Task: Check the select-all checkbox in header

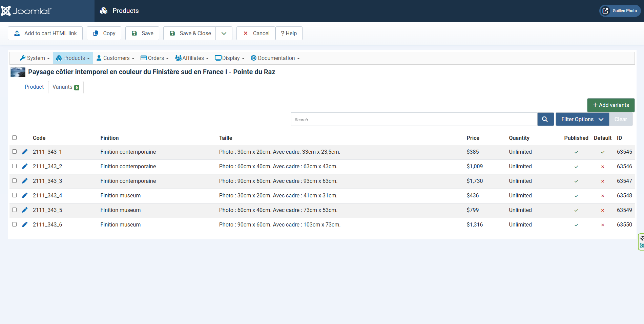Action: [15, 138]
